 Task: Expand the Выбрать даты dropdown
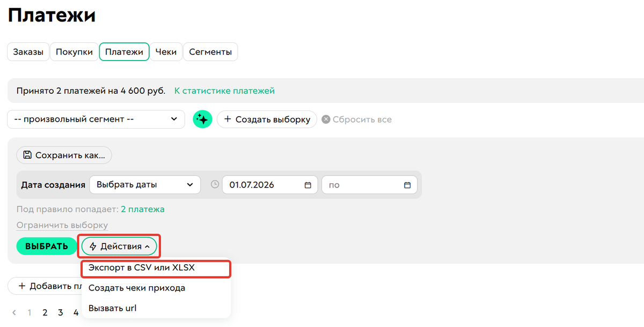pos(145,185)
